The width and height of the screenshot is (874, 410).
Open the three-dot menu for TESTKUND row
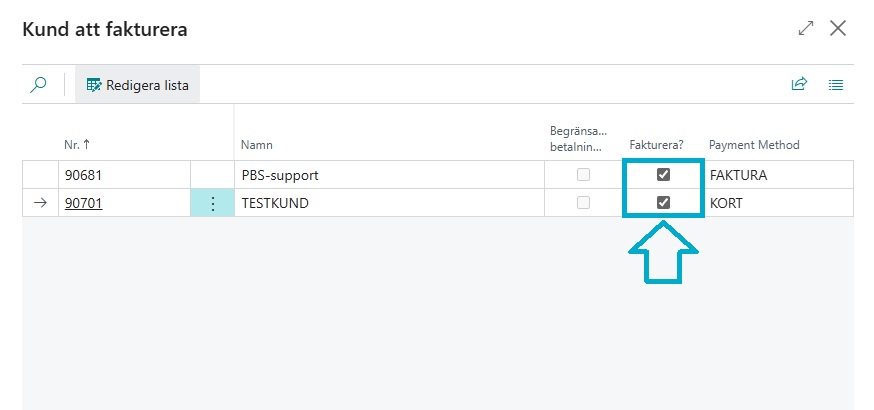point(212,203)
